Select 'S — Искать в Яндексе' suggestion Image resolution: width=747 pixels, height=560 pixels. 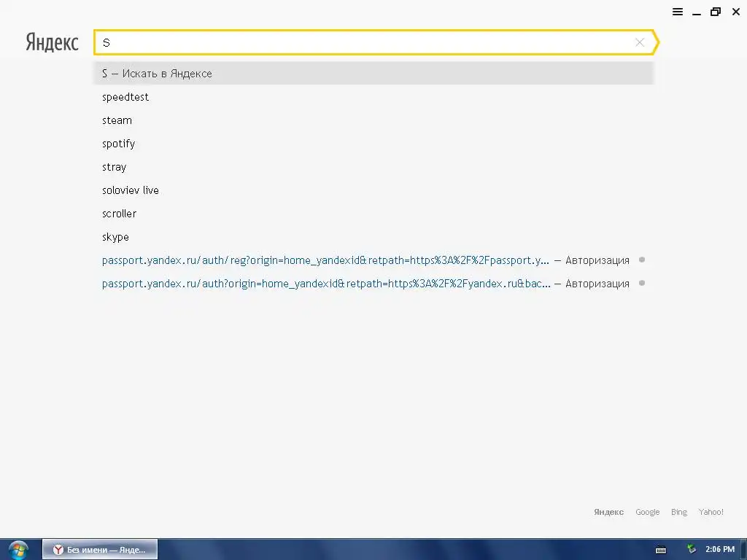pos(373,74)
